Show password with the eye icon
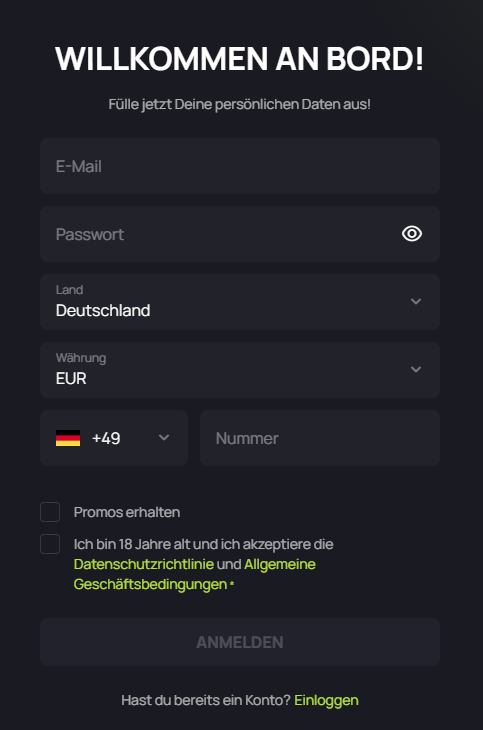483x730 pixels. 412,234
